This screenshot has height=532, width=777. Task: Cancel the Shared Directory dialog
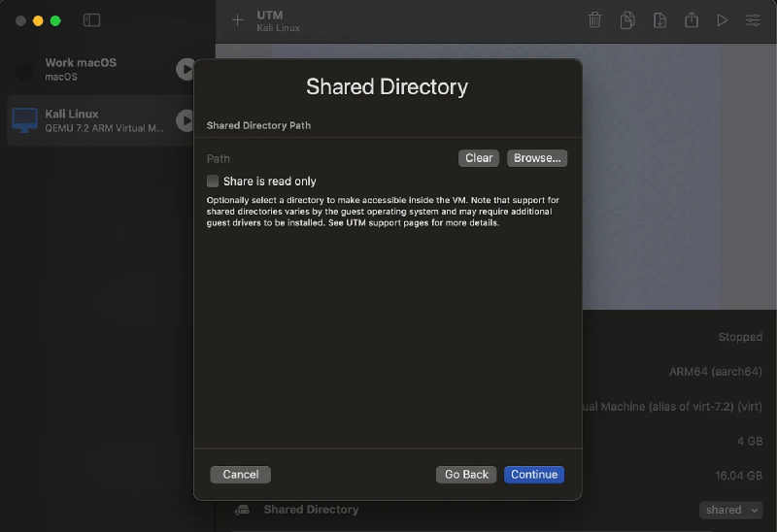click(x=240, y=475)
